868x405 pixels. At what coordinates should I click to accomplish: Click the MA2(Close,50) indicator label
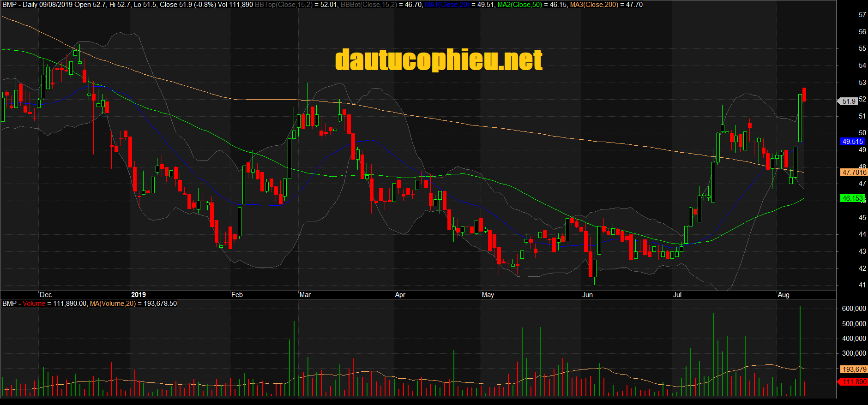tap(519, 5)
